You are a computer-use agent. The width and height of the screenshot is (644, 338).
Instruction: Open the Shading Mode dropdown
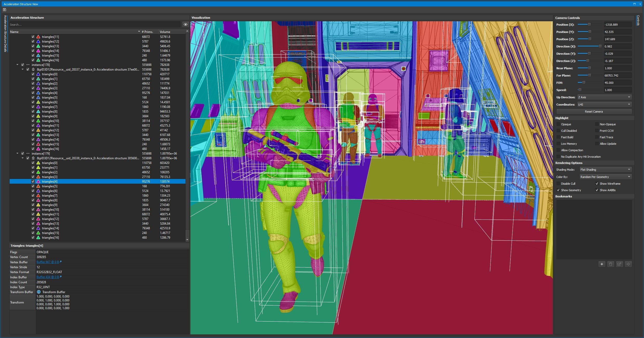click(x=605, y=170)
